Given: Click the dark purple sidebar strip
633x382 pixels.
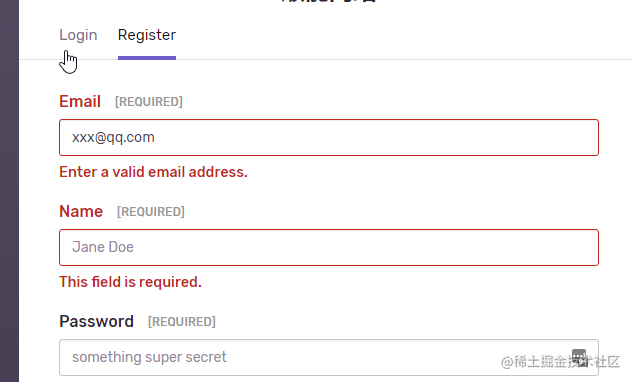Looking at the screenshot, I should pos(9,191).
